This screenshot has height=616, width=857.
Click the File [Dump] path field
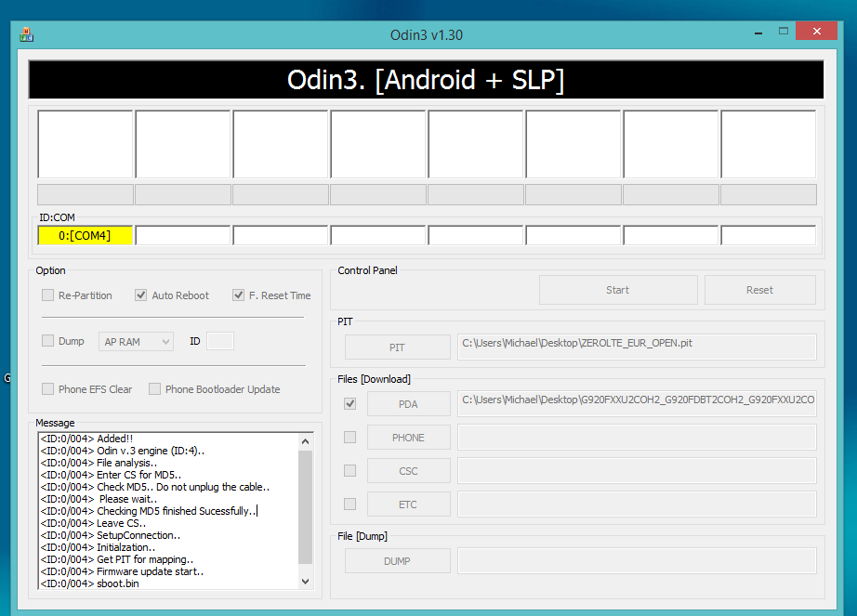pyautogui.click(x=637, y=561)
